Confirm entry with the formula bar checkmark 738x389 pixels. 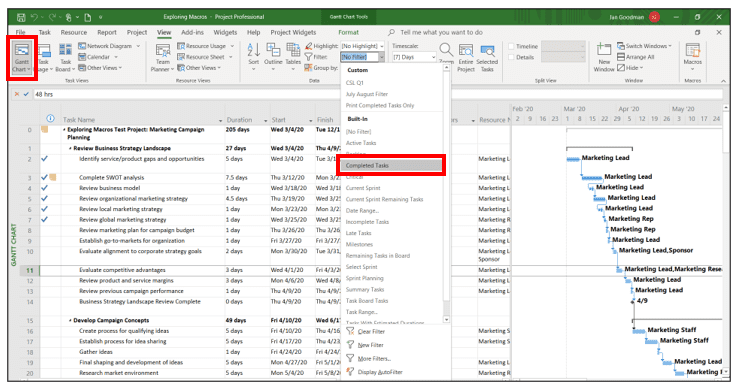coord(26,94)
